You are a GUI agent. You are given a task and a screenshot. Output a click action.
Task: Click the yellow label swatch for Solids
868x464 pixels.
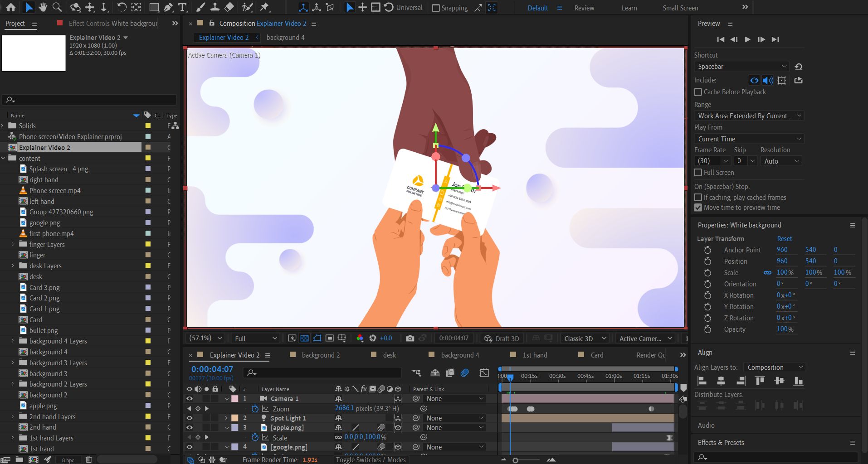click(148, 126)
